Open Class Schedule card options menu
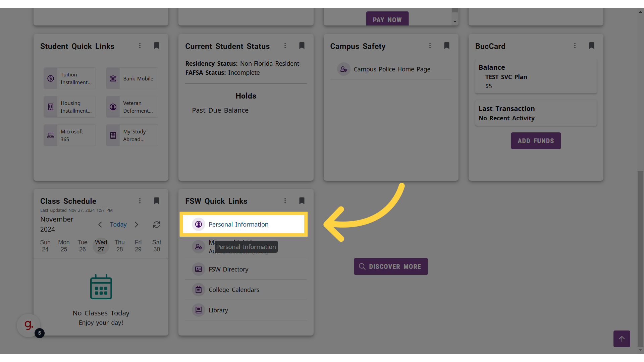The image size is (644, 362). tap(140, 201)
